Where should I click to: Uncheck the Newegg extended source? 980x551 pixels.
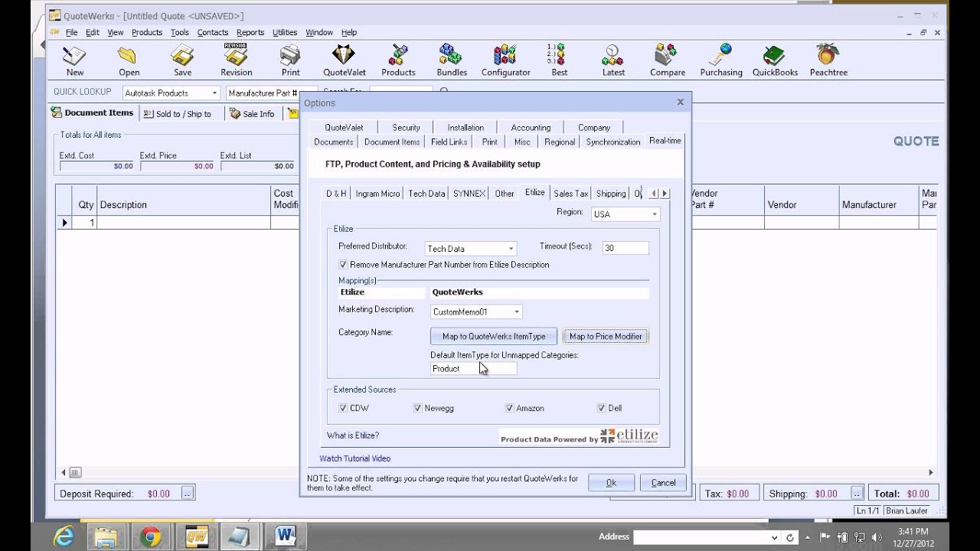tap(417, 409)
